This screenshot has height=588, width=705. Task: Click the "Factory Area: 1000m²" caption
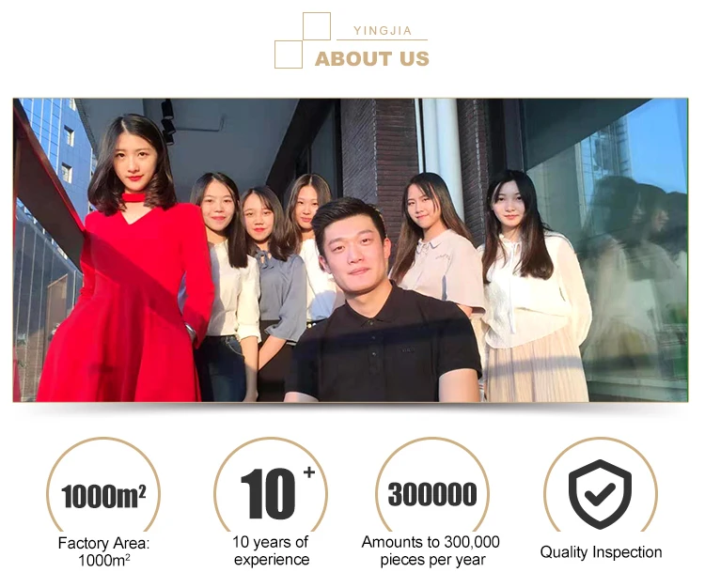click(103, 551)
